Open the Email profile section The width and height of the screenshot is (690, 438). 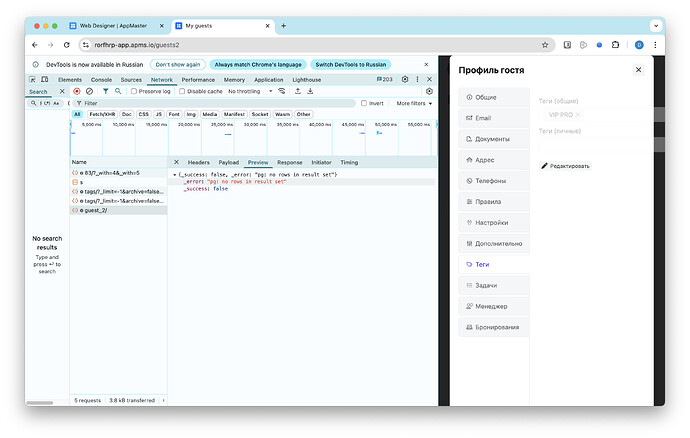pos(494,118)
